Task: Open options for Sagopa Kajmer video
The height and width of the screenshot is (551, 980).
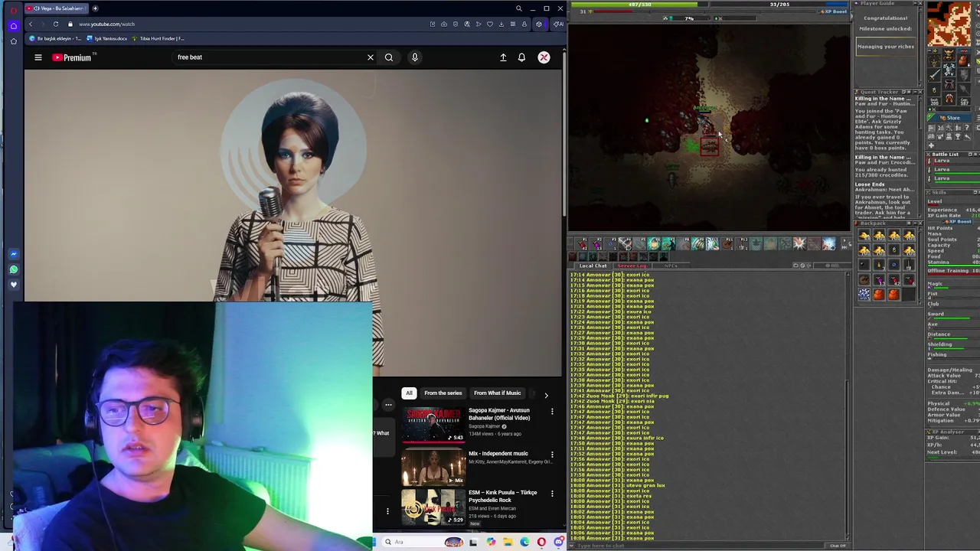Action: [x=552, y=412]
